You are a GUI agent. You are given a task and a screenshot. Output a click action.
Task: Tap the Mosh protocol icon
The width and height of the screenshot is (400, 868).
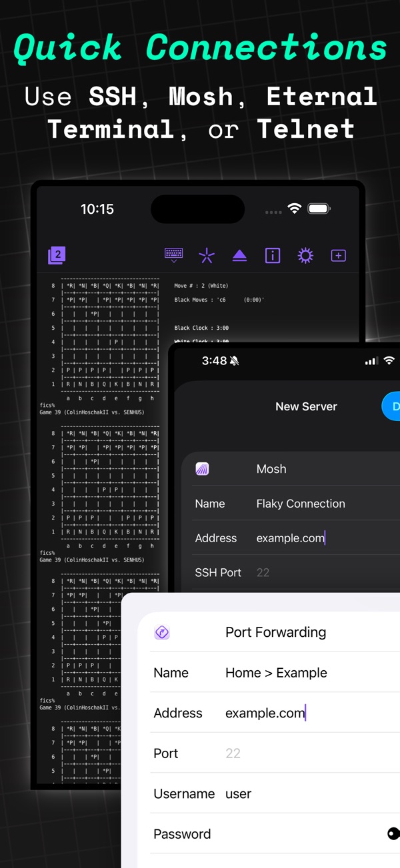point(203,469)
